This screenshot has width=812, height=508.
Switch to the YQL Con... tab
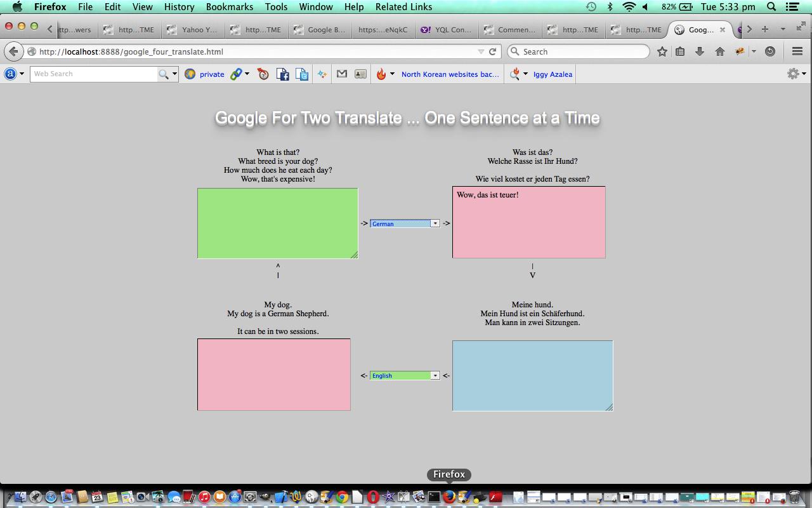click(x=447, y=29)
